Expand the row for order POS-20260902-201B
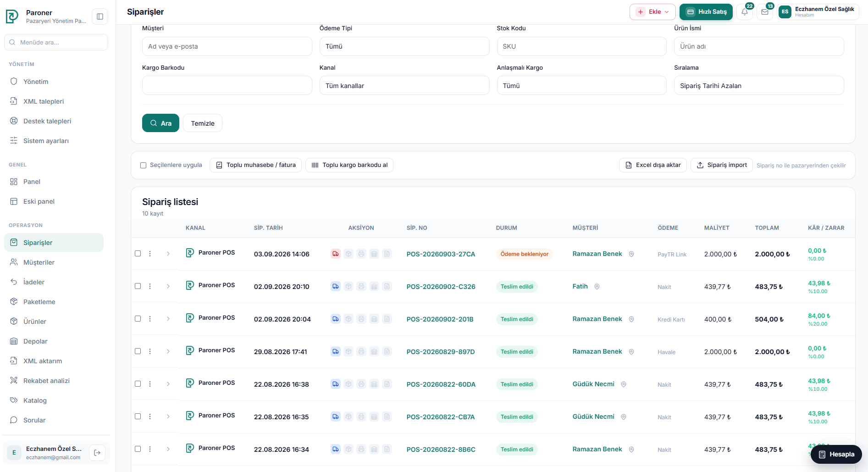 pyautogui.click(x=168, y=319)
